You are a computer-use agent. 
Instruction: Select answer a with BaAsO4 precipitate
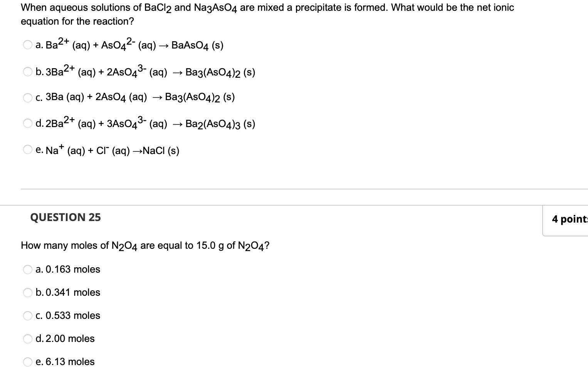click(x=27, y=45)
